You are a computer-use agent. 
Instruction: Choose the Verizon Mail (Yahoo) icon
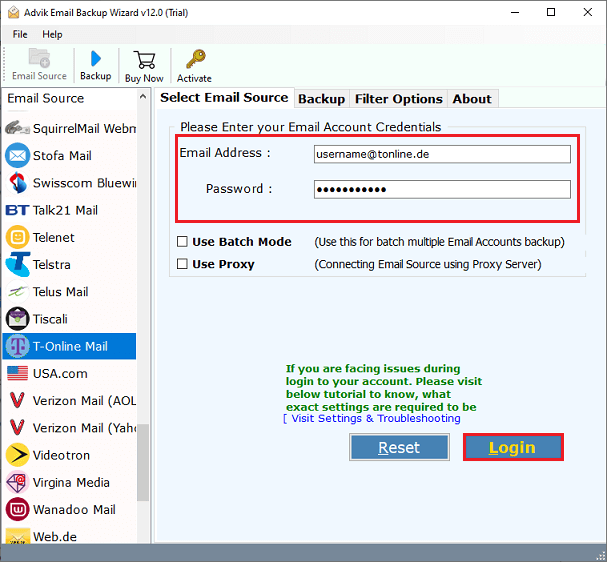tap(17, 427)
